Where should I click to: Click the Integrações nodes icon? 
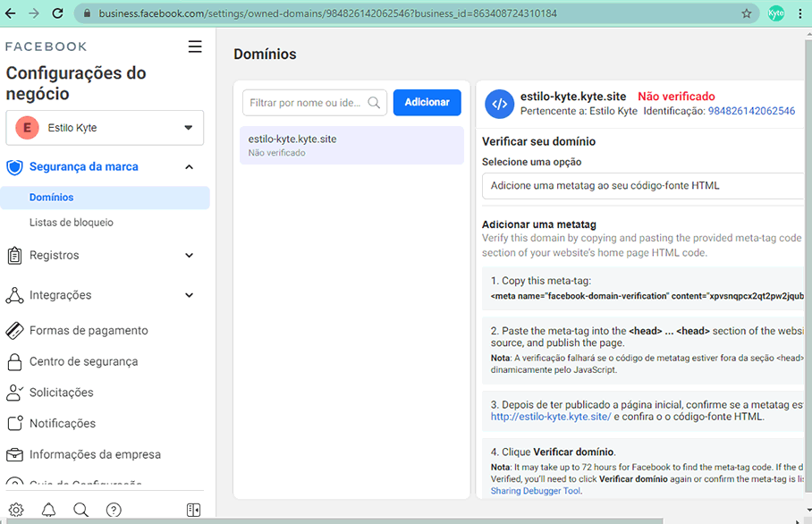[14, 295]
